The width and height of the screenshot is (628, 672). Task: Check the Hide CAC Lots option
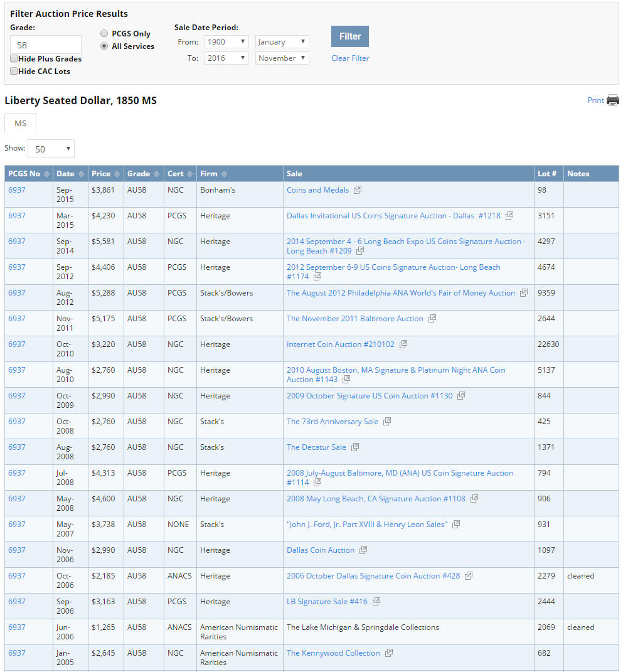[14, 71]
